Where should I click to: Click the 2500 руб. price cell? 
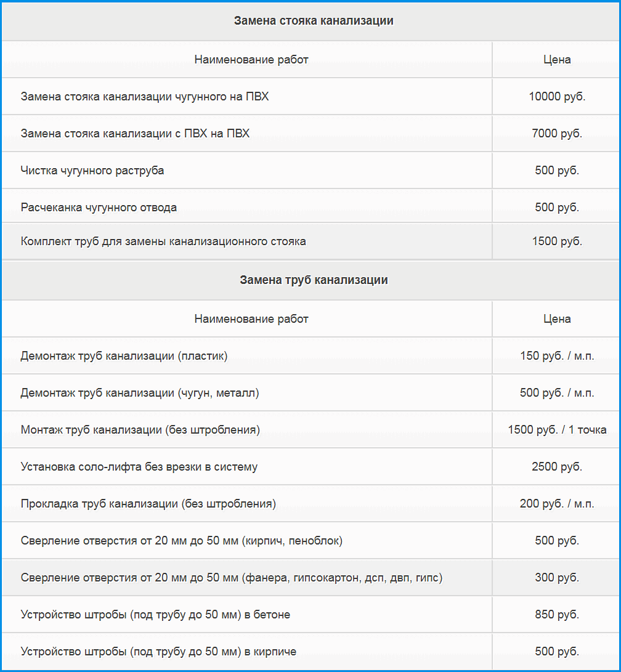(557, 467)
